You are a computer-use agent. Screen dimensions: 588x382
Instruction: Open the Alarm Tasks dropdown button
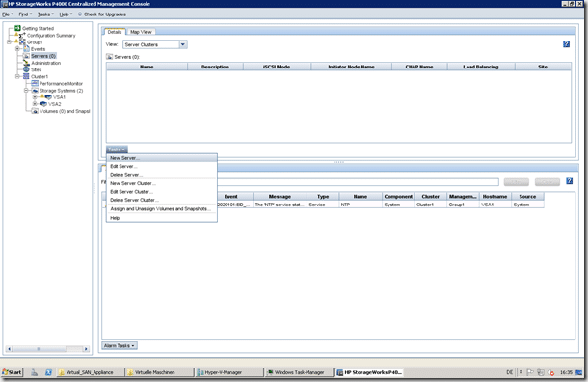120,345
